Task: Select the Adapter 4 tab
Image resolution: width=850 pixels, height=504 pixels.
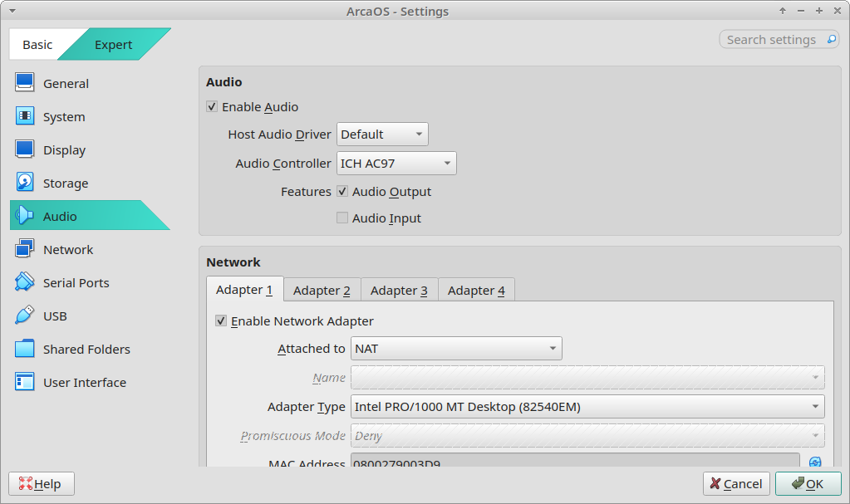Action: tap(476, 291)
